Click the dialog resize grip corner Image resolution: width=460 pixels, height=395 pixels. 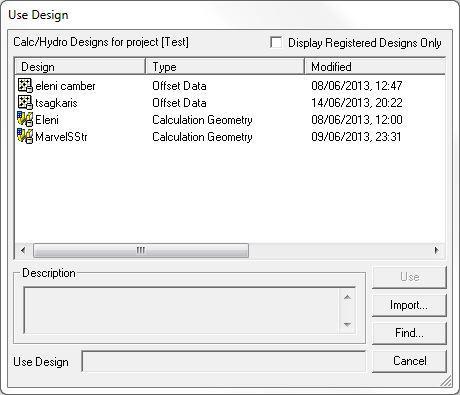(x=446, y=381)
